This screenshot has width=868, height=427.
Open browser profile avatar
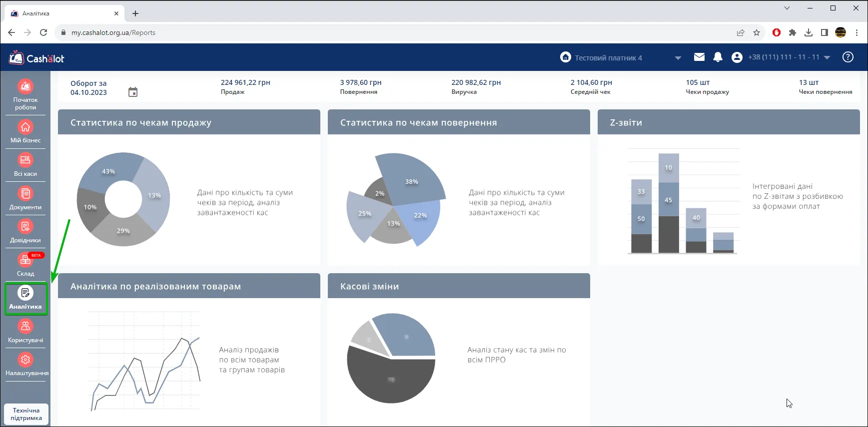(x=841, y=32)
